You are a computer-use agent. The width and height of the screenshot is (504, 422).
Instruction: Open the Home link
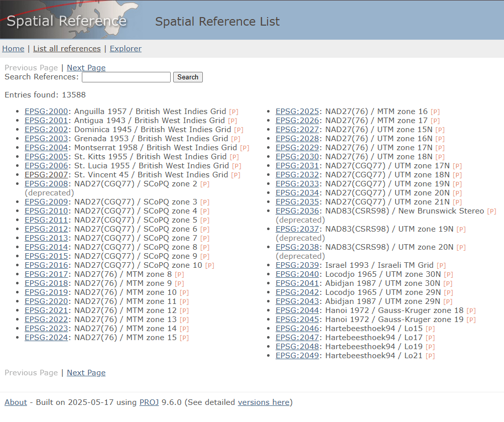pos(13,49)
